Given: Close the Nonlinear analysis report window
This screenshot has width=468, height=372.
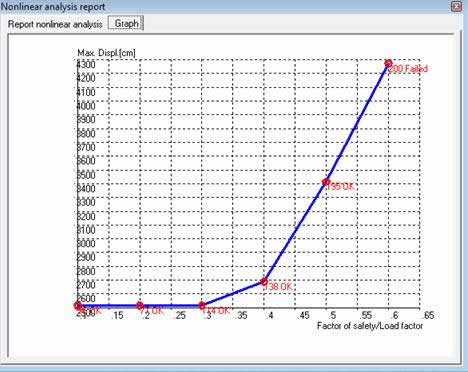Looking at the screenshot, I should tap(457, 6).
